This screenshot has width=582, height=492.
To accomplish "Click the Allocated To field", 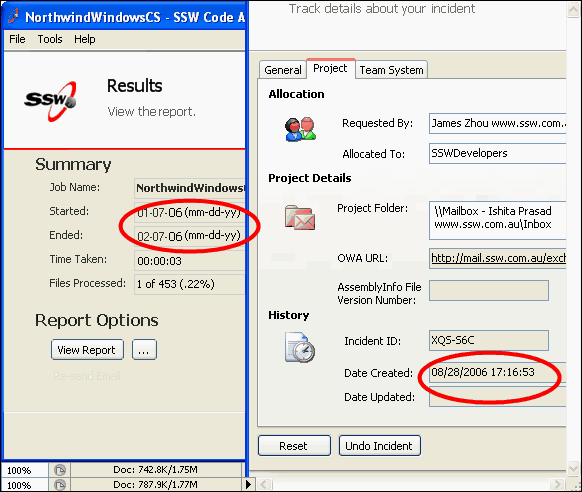I will click(497, 153).
